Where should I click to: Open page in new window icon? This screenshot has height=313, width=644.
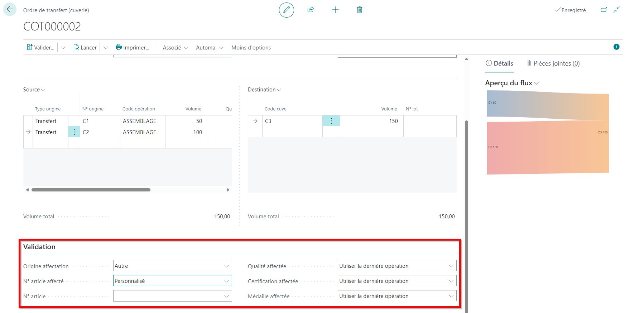pos(604,10)
